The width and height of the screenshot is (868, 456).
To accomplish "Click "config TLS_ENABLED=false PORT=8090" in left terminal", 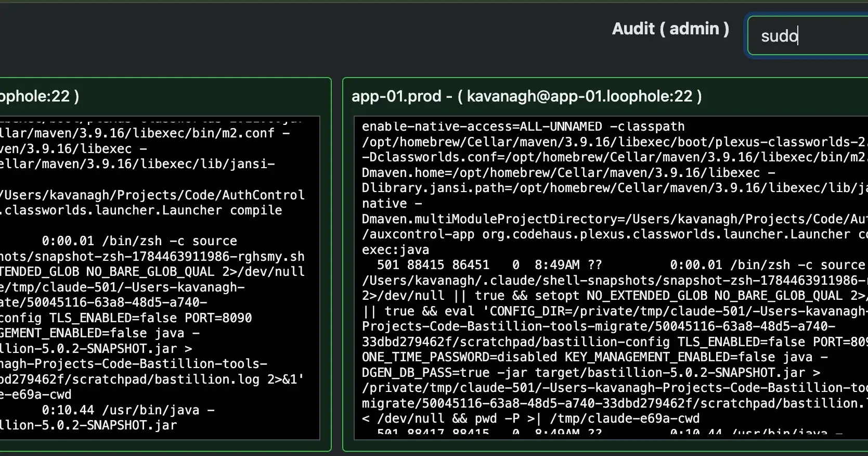I will 126,318.
